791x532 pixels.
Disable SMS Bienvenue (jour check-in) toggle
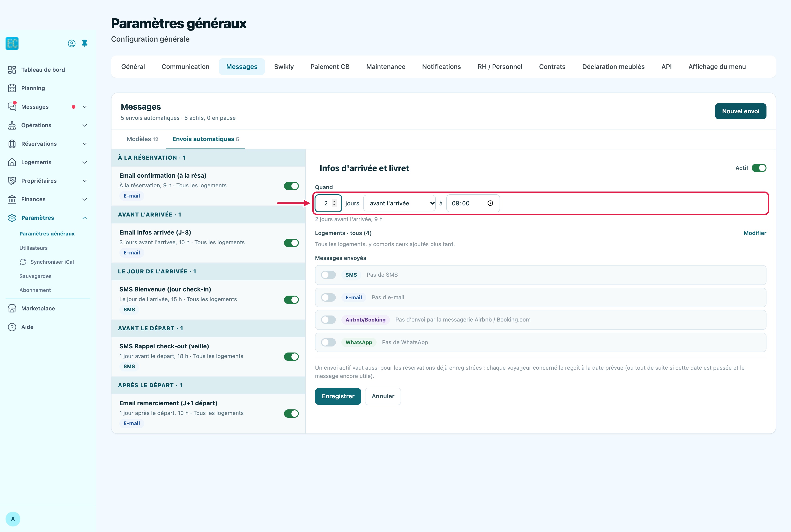(291, 300)
